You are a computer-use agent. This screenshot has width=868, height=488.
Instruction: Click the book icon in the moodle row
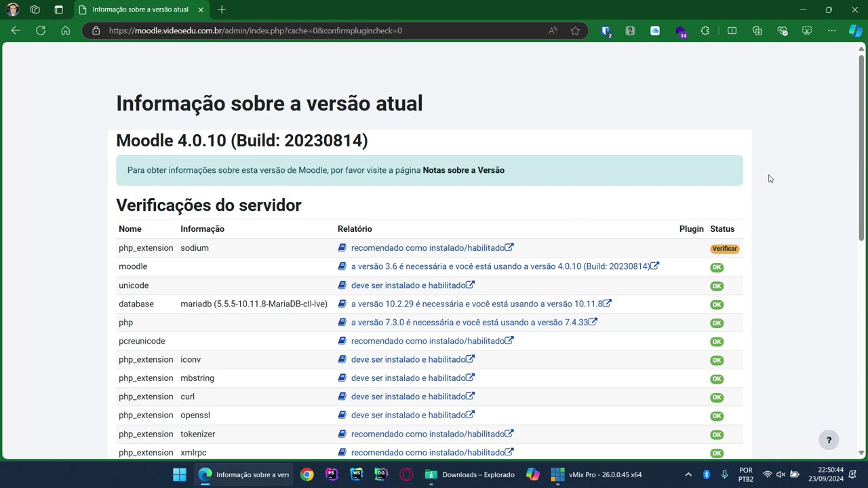(342, 266)
